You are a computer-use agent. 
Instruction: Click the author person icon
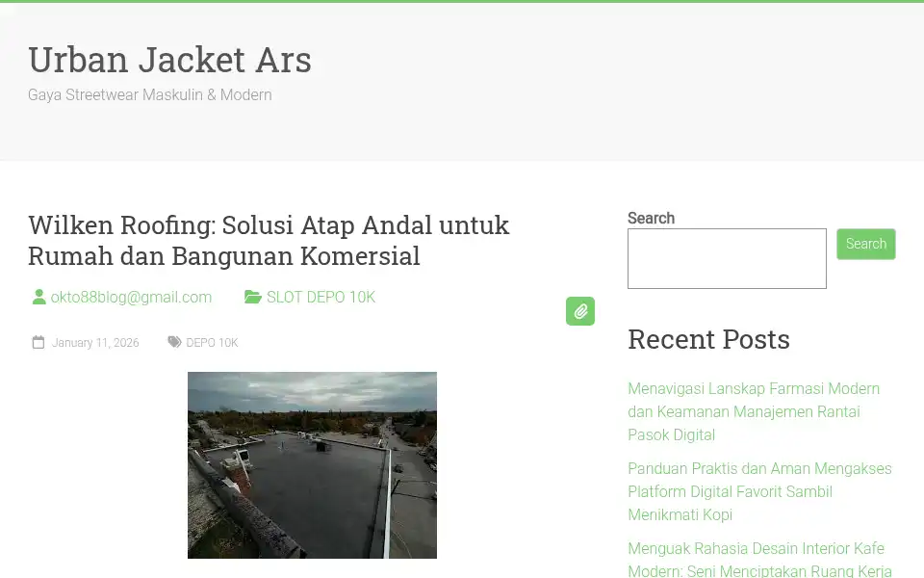[38, 297]
